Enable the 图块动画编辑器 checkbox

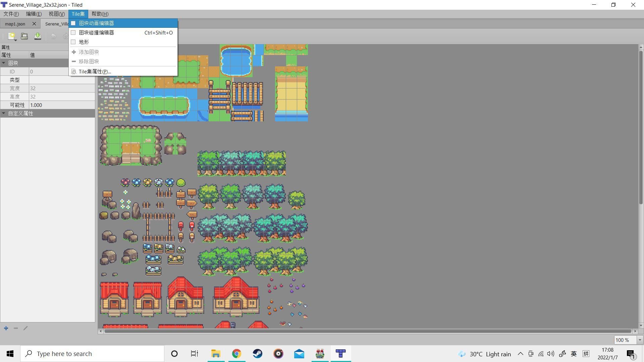(73, 23)
